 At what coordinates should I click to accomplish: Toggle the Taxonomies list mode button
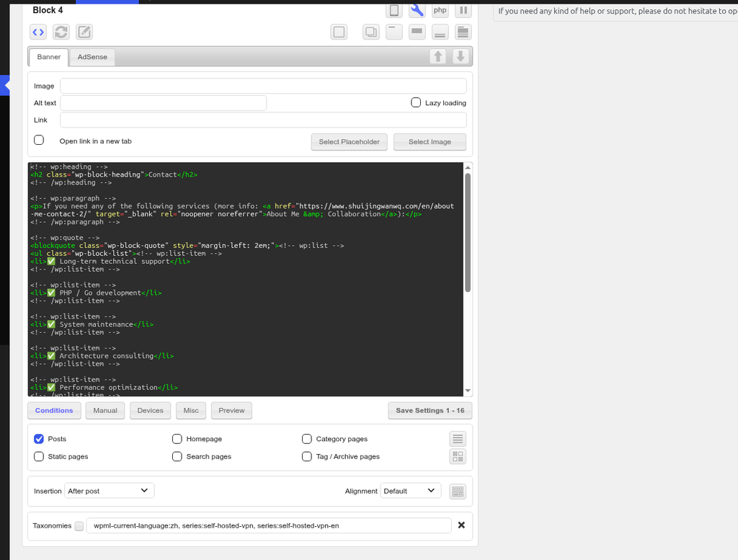pos(79,525)
